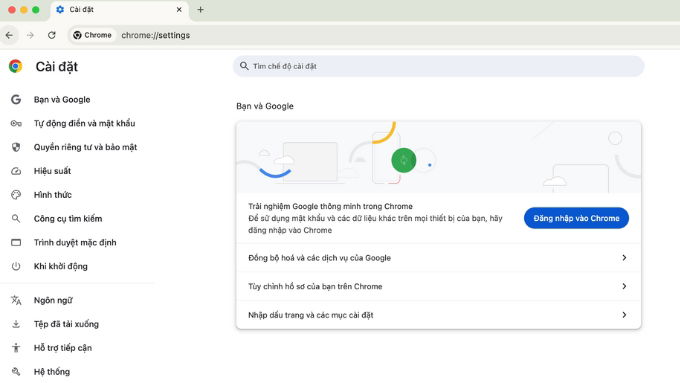
Task: Click the download icon for Tệp đã tải xuống
Action: (16, 324)
